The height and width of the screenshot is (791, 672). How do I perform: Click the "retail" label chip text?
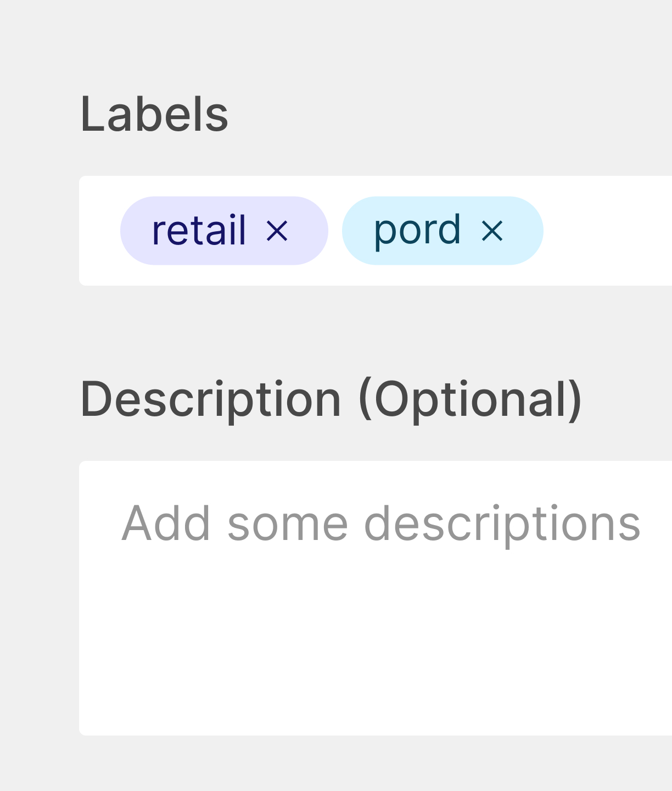tap(199, 231)
